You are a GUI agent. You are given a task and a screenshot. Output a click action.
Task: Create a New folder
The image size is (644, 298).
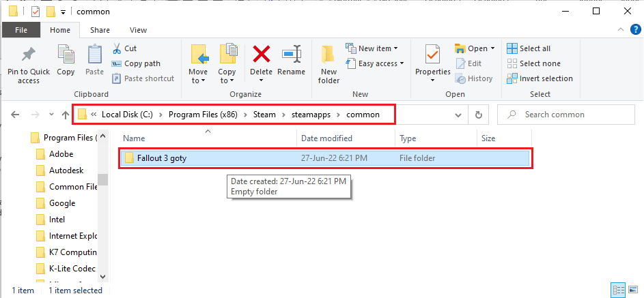point(328,65)
